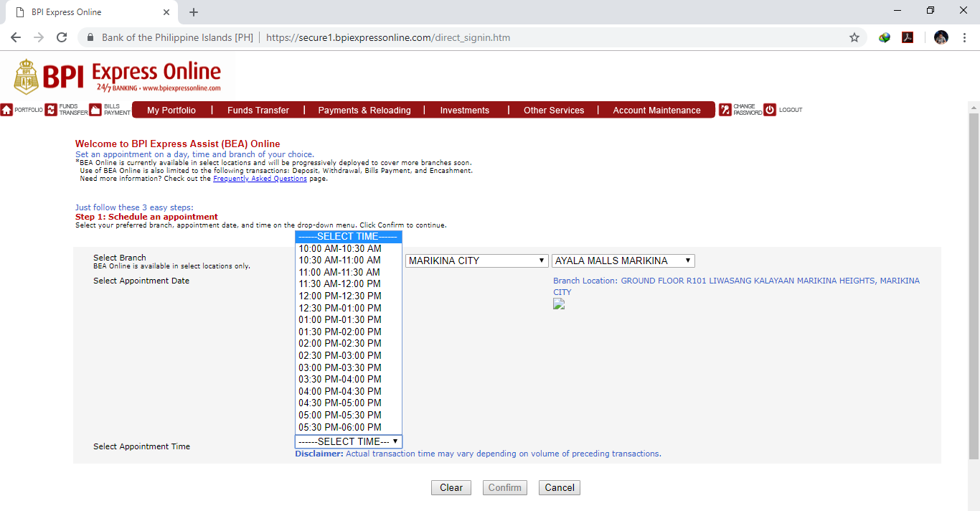Click the broken branch map image
This screenshot has height=511, width=980.
pyautogui.click(x=559, y=304)
